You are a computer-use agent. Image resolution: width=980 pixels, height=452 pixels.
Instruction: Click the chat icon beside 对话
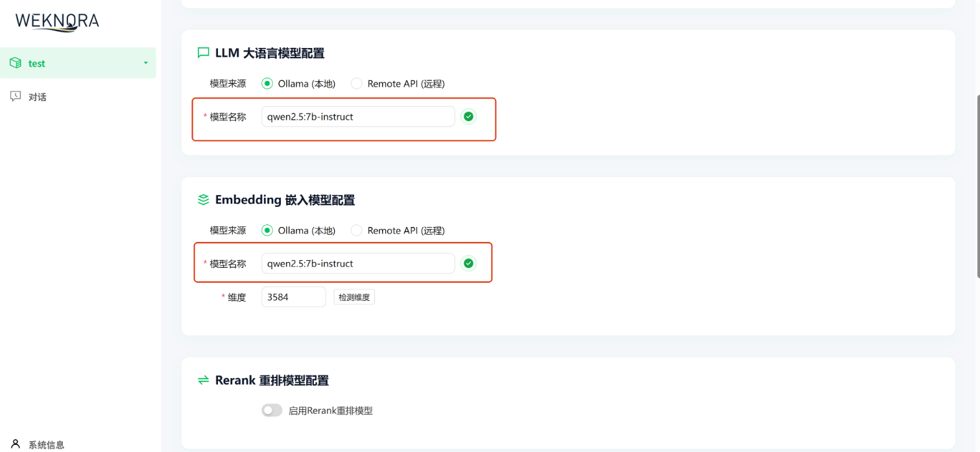coord(14,96)
